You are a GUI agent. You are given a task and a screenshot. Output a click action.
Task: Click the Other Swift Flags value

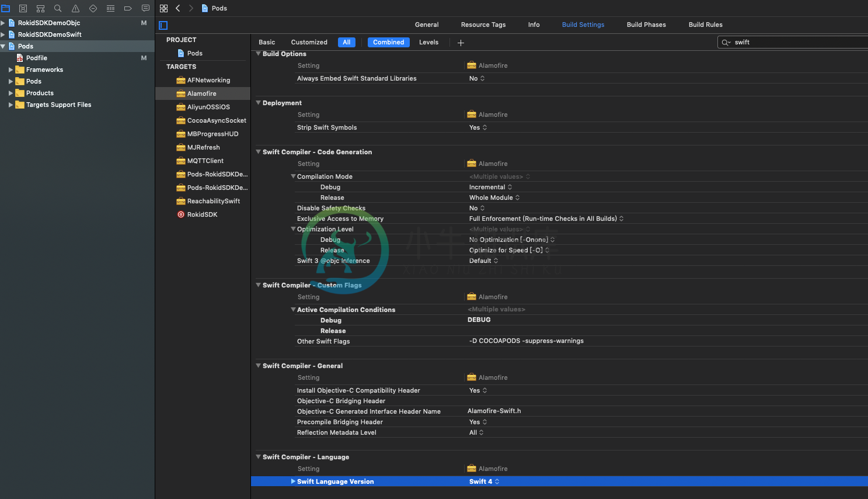tap(526, 341)
